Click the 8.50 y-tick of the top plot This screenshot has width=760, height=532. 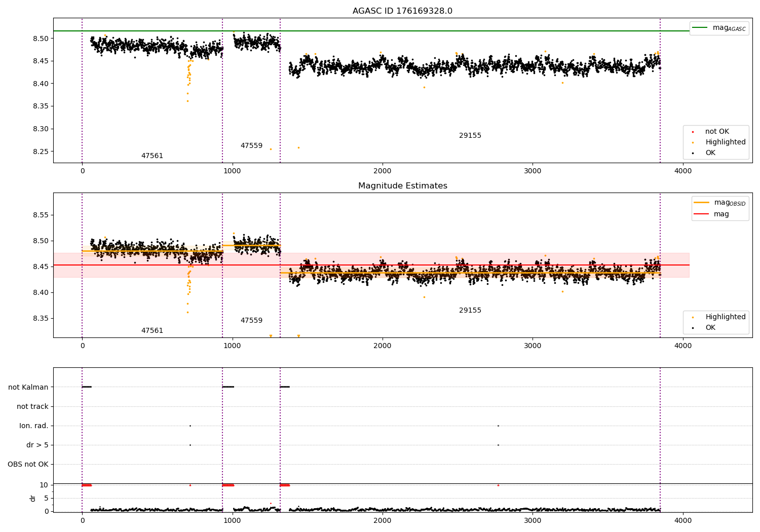(41, 39)
